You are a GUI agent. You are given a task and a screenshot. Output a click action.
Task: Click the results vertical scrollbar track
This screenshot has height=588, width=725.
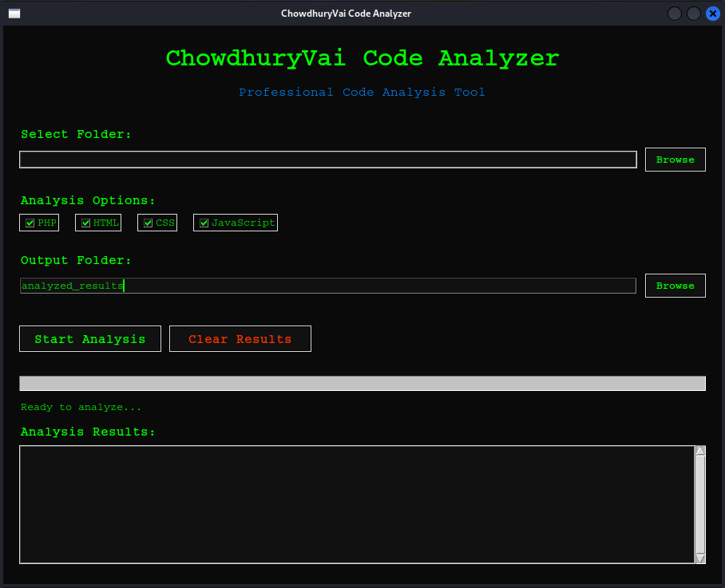pos(700,504)
